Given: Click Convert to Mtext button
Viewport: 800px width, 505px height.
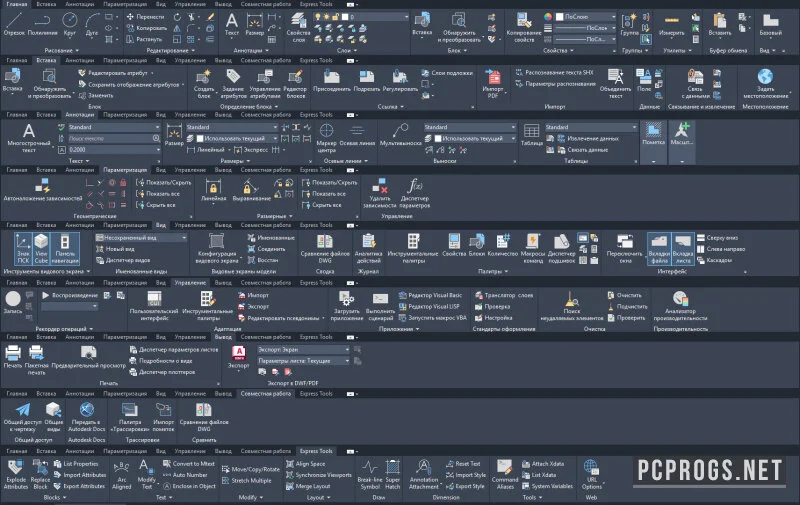Looking at the screenshot, I should point(189,464).
